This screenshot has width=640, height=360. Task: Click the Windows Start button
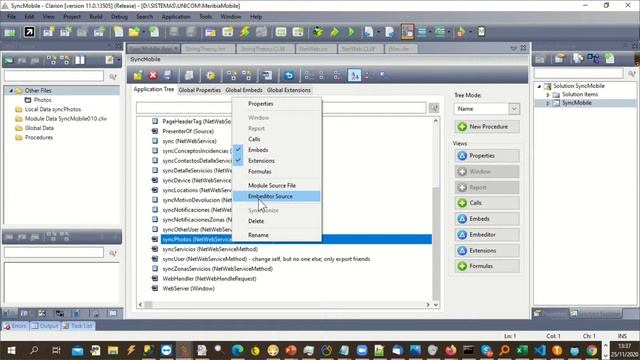(11, 350)
